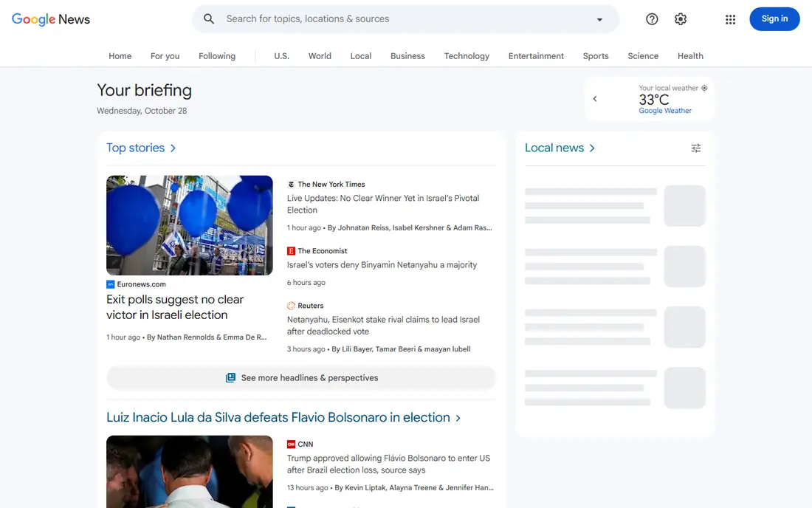Viewport: 812px width, 508px height.
Task: Open the Google Weather link
Action: (x=665, y=110)
